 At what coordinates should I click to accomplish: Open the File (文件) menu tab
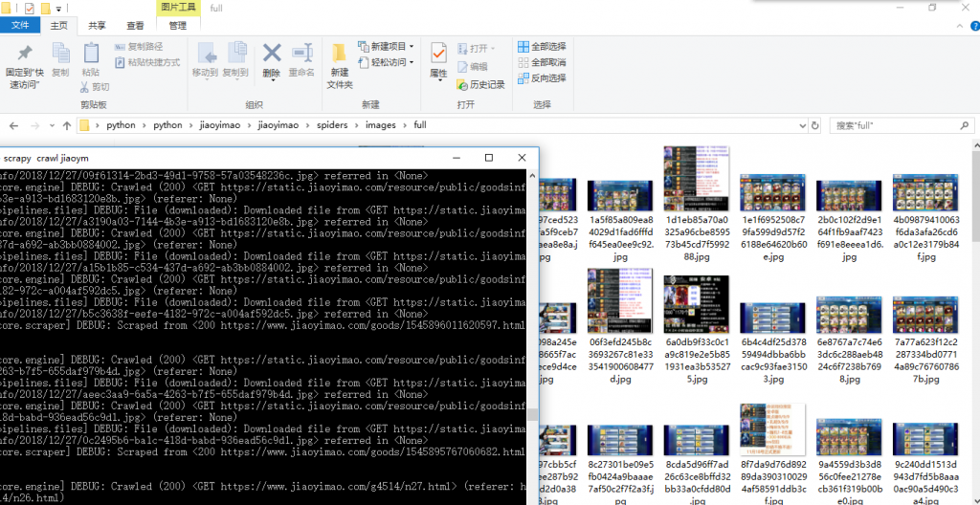(x=20, y=26)
